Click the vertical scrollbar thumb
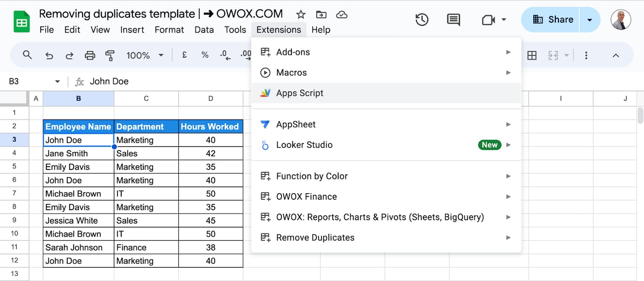 [640, 115]
